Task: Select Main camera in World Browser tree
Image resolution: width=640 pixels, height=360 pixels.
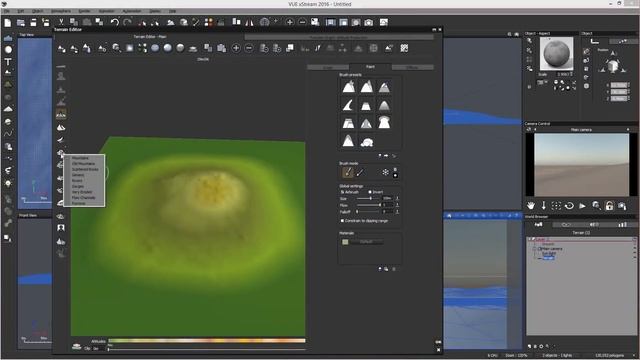Action: tap(551, 249)
